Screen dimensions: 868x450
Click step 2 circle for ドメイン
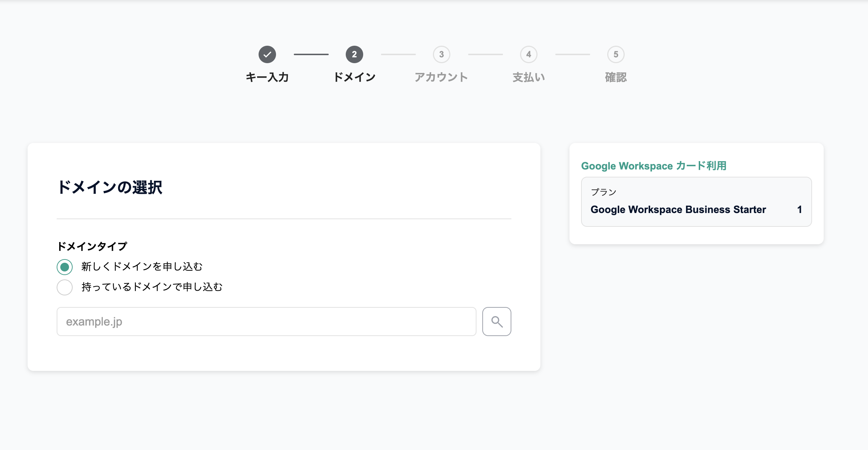pyautogui.click(x=354, y=54)
